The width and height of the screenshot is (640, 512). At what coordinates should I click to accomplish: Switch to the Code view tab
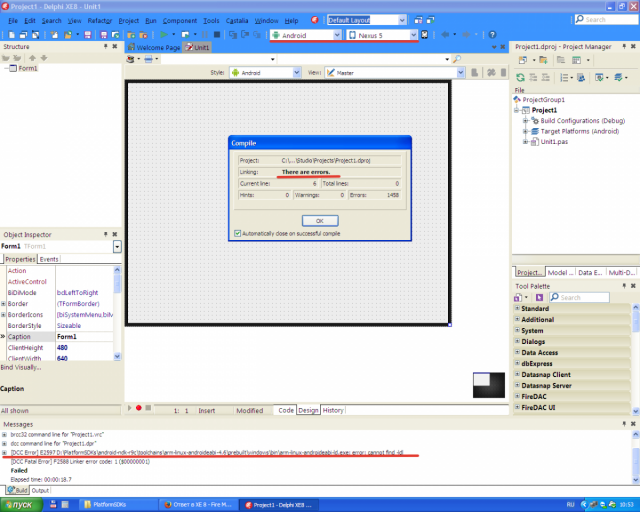click(286, 410)
